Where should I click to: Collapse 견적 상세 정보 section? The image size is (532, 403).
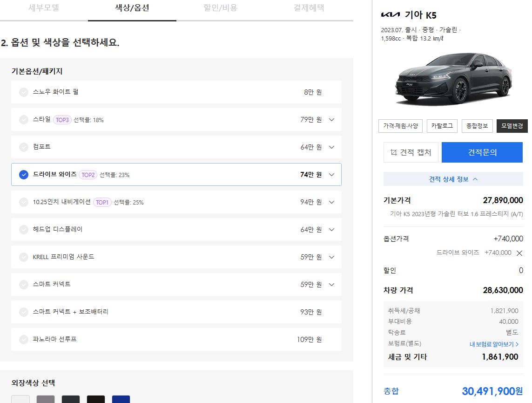(x=453, y=179)
